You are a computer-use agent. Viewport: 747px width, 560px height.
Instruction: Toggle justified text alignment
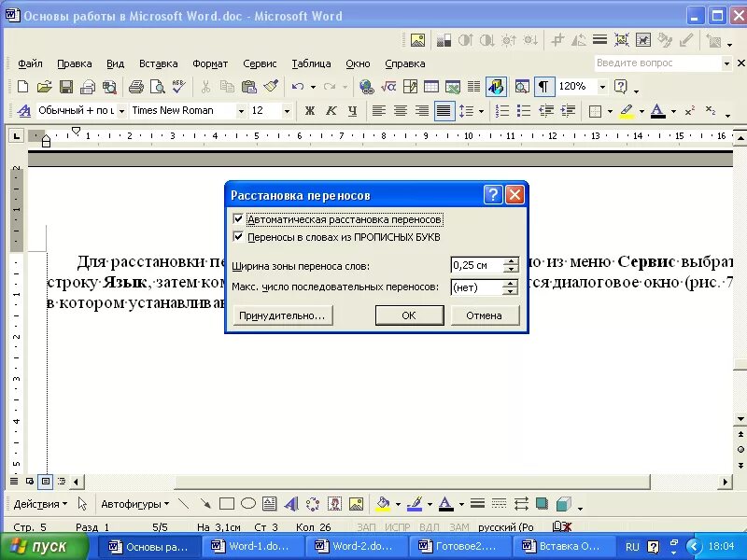(x=444, y=111)
